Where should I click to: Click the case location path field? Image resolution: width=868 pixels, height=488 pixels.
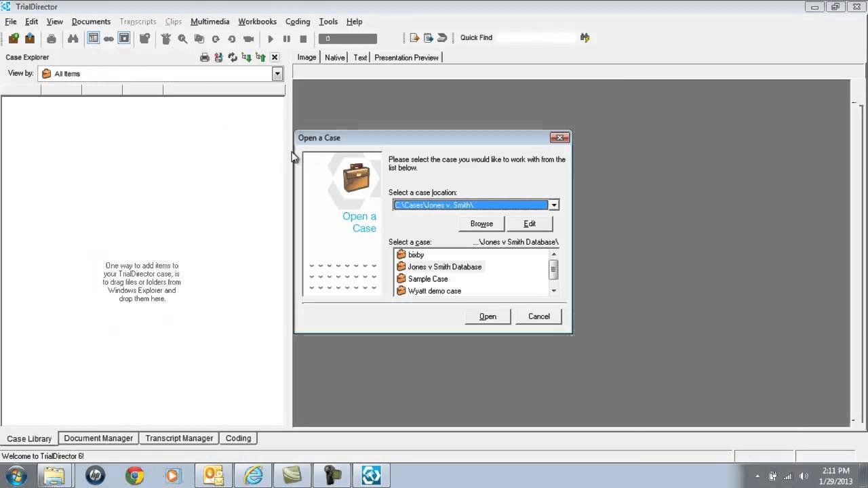point(471,205)
